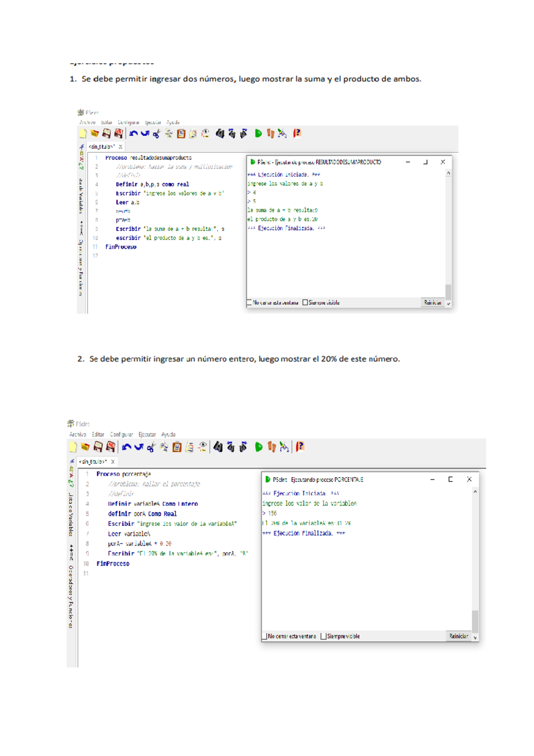Click step-by-step footprints icon above porcentaje code
The height and width of the screenshot is (756, 534).
coord(271,447)
